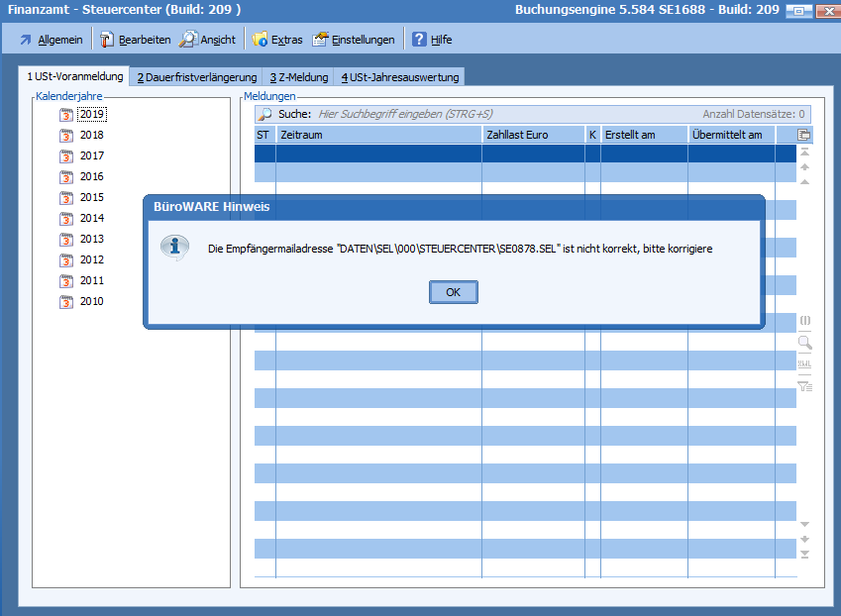Open the USt-Jahresauswertung tab

399,77
